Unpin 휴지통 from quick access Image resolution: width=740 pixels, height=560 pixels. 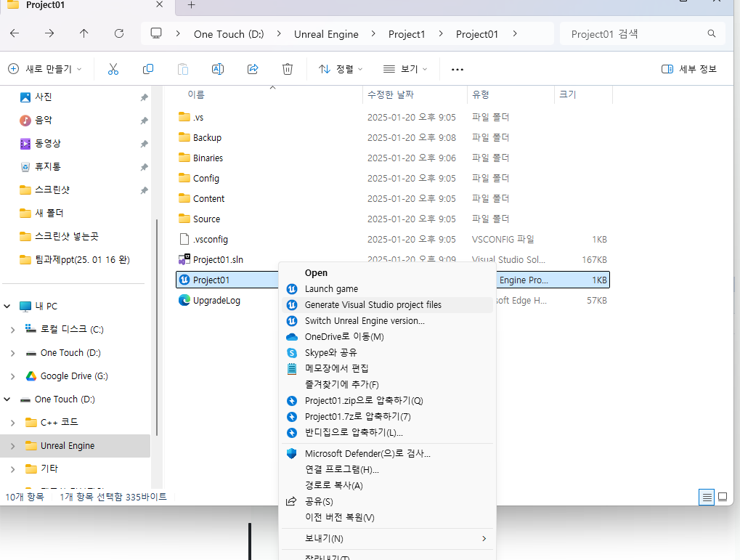pyautogui.click(x=144, y=167)
